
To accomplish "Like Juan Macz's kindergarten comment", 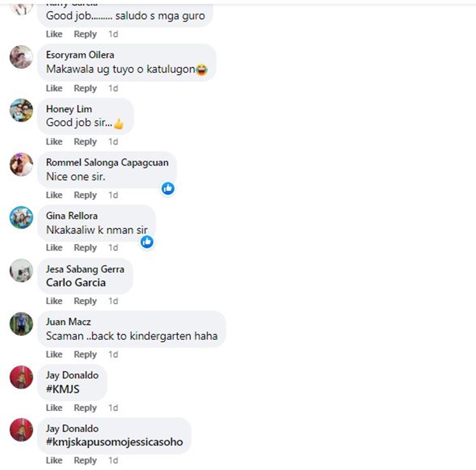I will (x=54, y=354).
